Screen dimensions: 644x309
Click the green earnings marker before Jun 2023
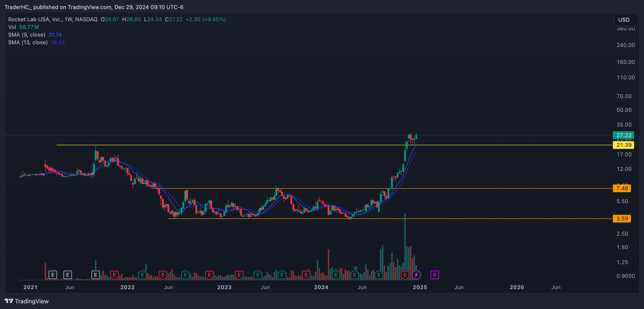[258, 275]
